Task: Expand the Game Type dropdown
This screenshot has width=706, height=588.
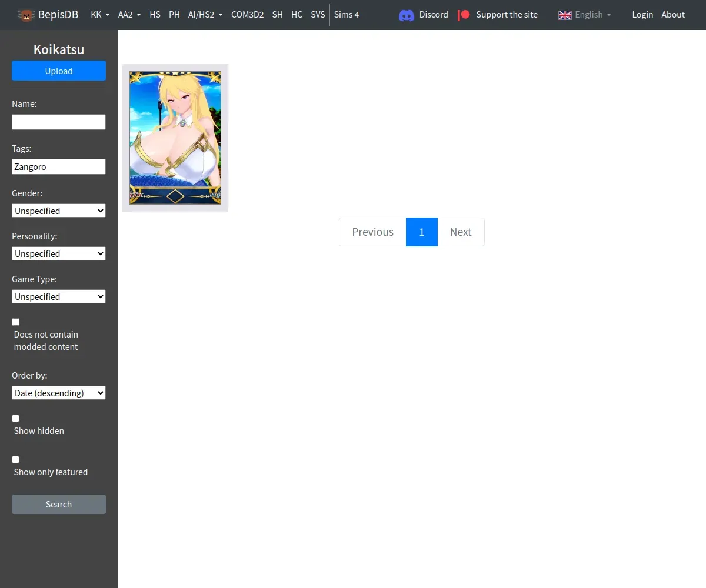Action: pos(59,296)
